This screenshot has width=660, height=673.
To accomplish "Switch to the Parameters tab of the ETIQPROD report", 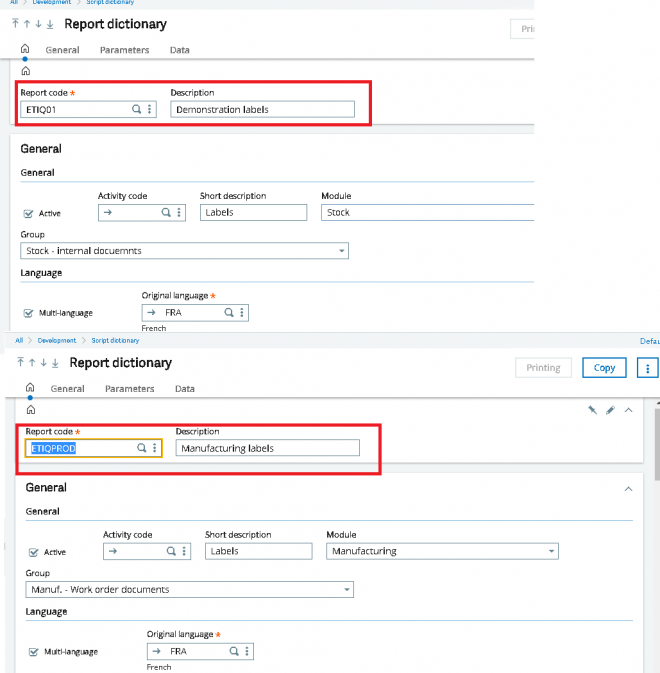I will pos(129,389).
